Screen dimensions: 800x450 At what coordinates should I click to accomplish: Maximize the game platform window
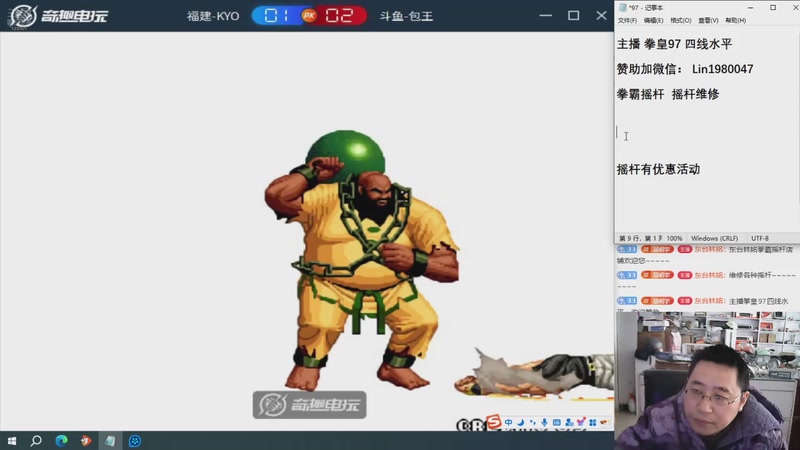tap(573, 16)
